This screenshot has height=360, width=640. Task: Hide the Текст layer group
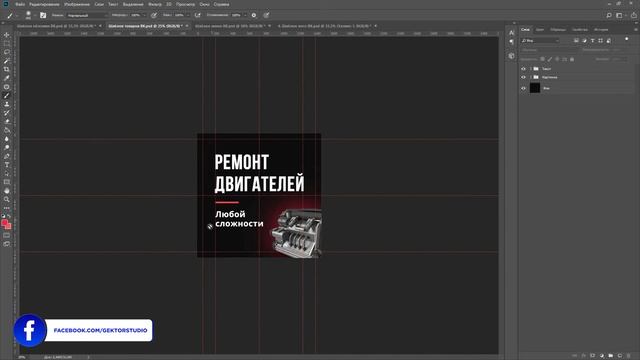523,69
